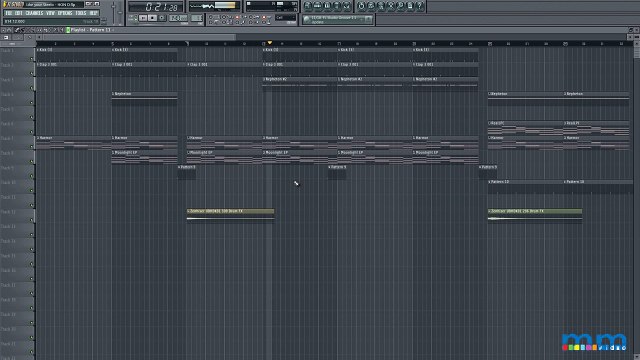Screen dimensions: 640x360
Task: Select the Track 12 label
Action: [x=8, y=212]
